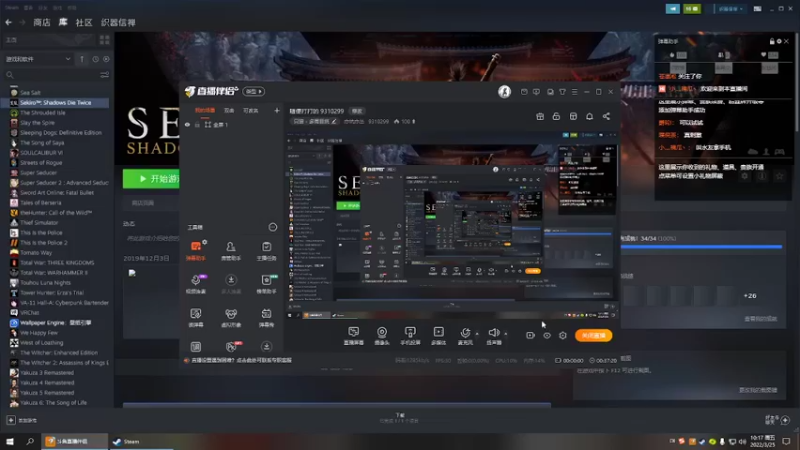The height and width of the screenshot is (450, 800).
Task: Open the store page tab below the Play button
Action: tap(143, 203)
